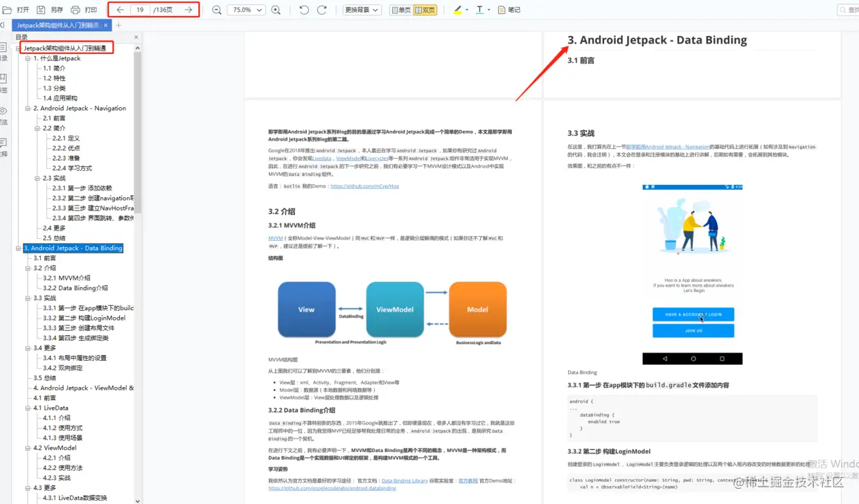The image size is (859, 504).
Task: Open the github.com/mCyp/Hoo link
Action: 364,186
